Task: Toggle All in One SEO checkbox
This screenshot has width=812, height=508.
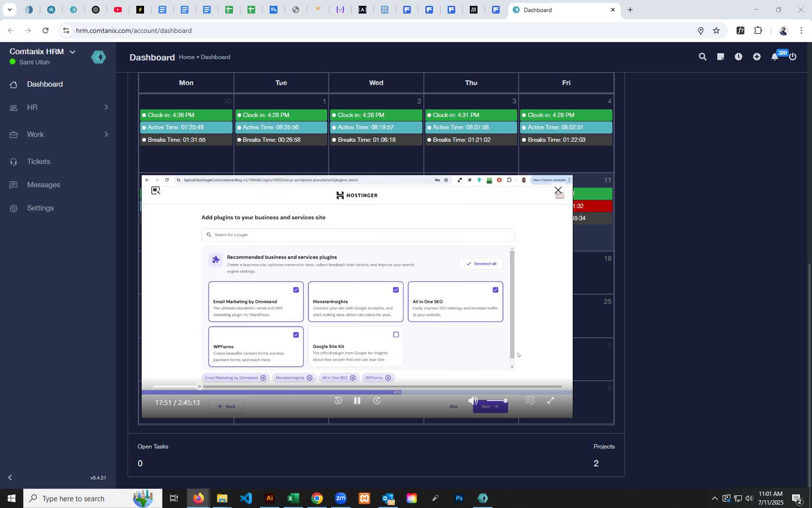Action: click(x=495, y=290)
